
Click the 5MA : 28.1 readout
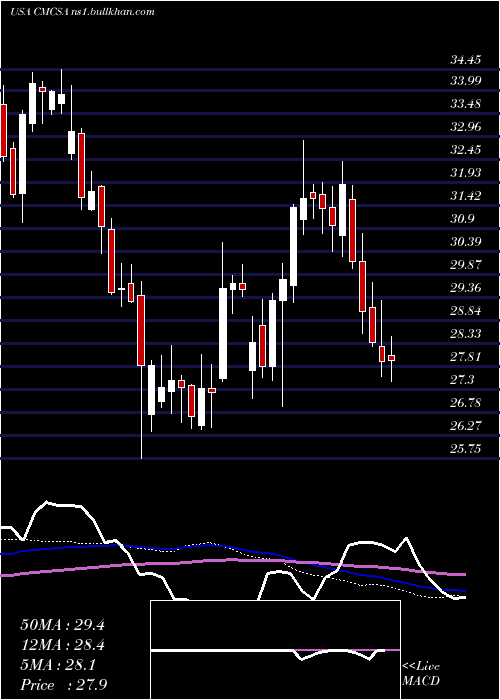(57, 665)
